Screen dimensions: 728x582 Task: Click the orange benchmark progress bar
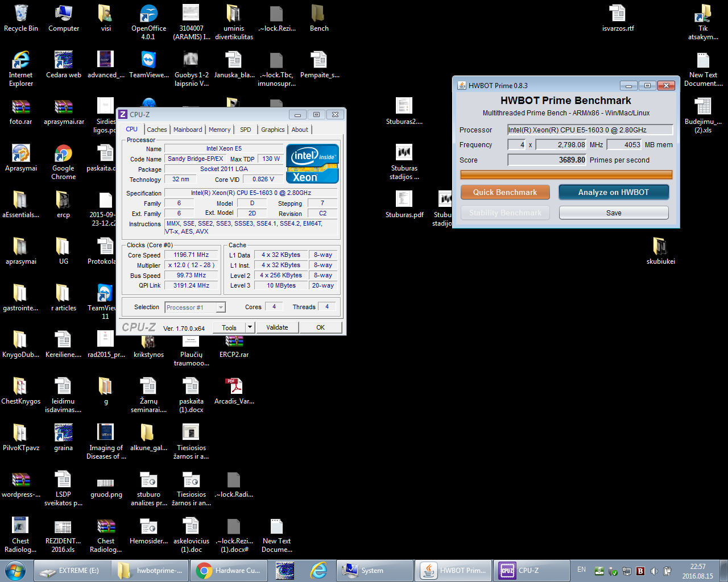566,174
